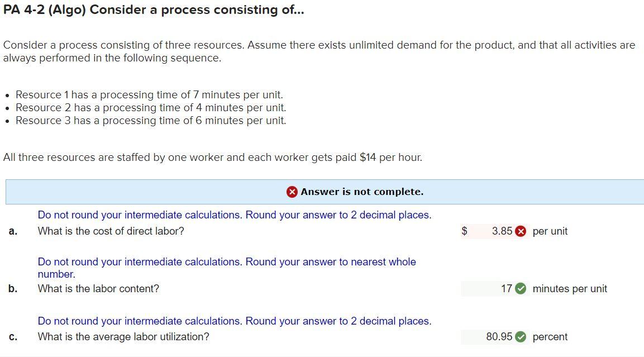Click the 'Resource 1' bullet line

(x=149, y=94)
